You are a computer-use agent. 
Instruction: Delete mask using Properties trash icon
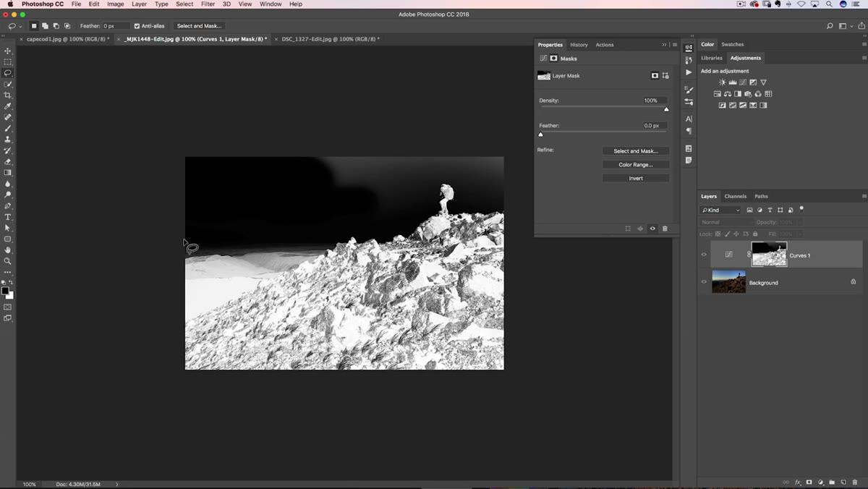[x=665, y=229]
